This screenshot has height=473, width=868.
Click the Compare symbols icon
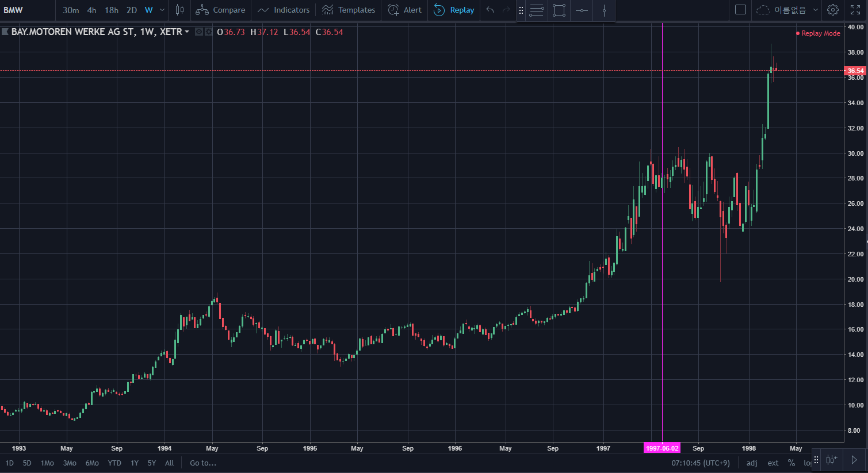click(x=202, y=10)
